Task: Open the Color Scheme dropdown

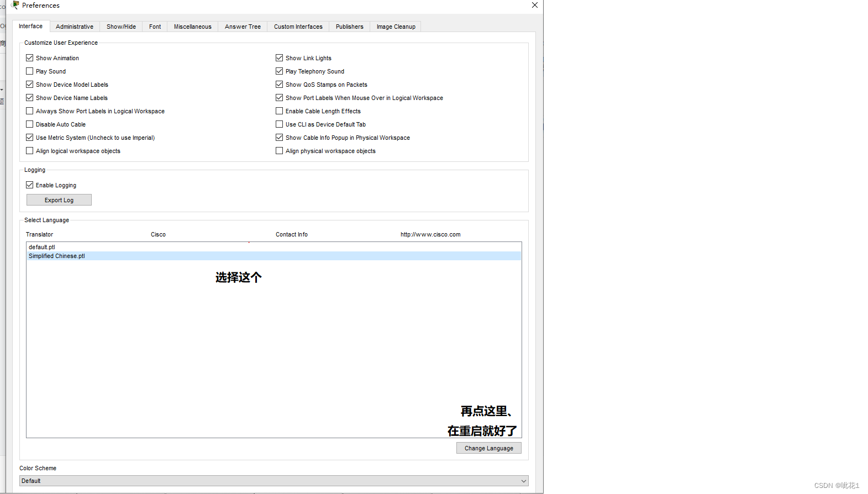Action: click(x=274, y=481)
